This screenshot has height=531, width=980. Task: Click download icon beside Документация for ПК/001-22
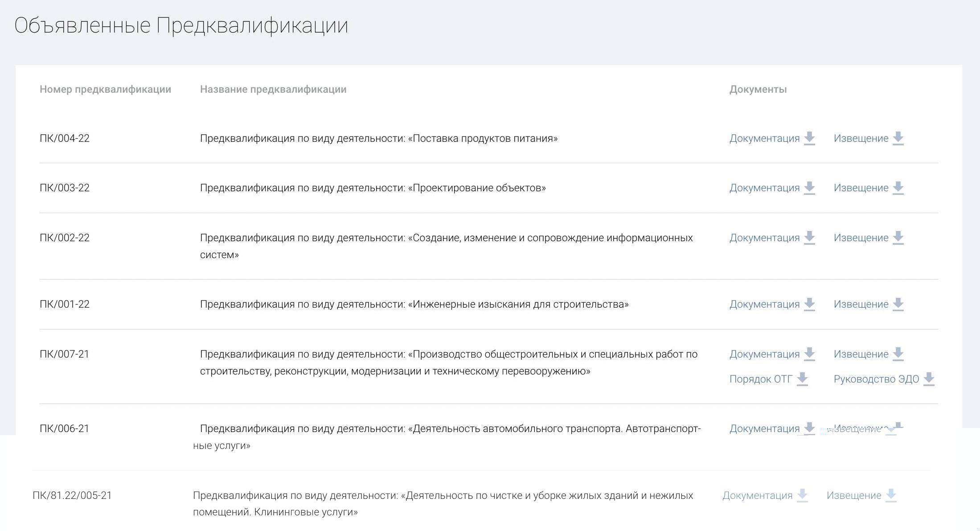809,305
